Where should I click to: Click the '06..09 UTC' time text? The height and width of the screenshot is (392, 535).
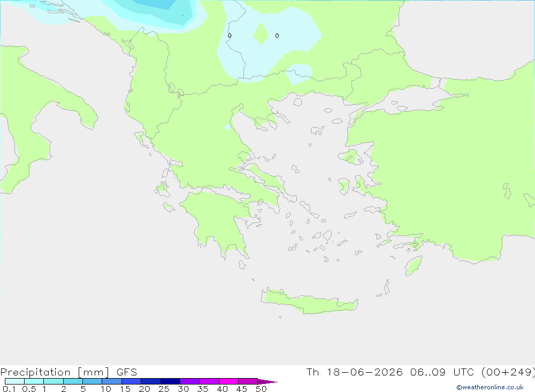click(x=442, y=372)
